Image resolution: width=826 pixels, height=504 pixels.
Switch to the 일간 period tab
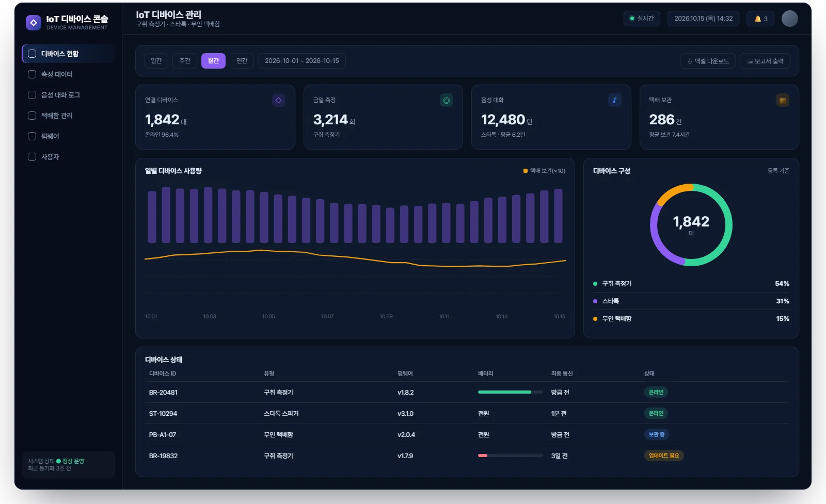tap(156, 61)
